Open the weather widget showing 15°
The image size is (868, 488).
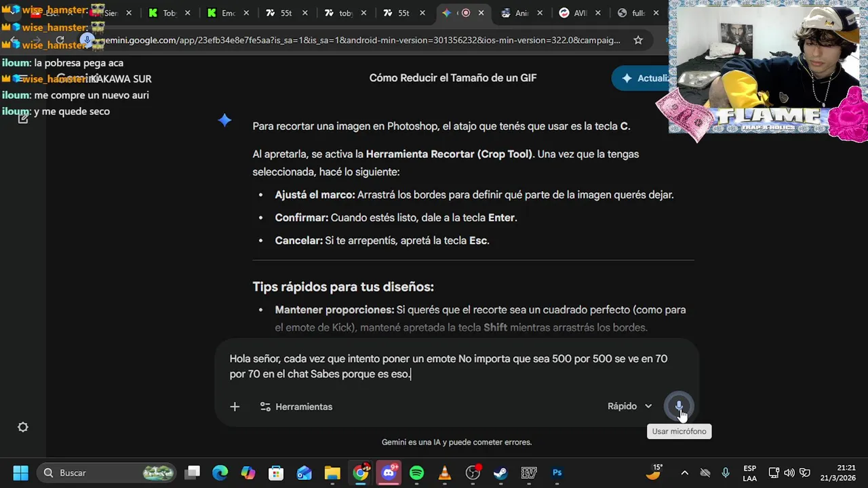click(654, 472)
